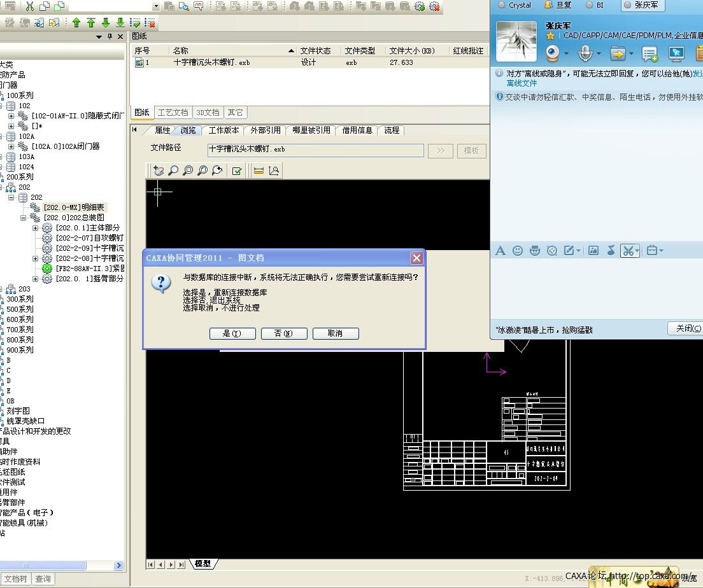Viewport: 703px width, 588px height.
Task: Click the green checkmark icon in preview toolbar
Action: 237,171
